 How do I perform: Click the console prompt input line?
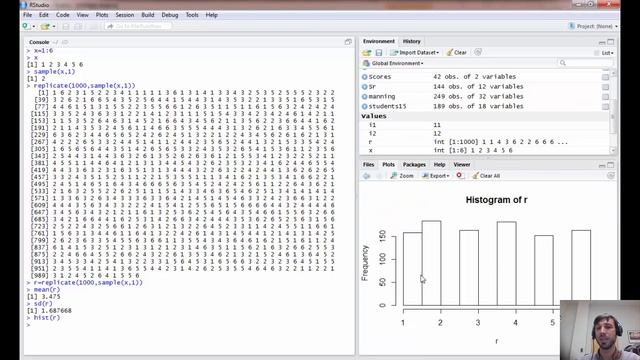click(x=188, y=325)
